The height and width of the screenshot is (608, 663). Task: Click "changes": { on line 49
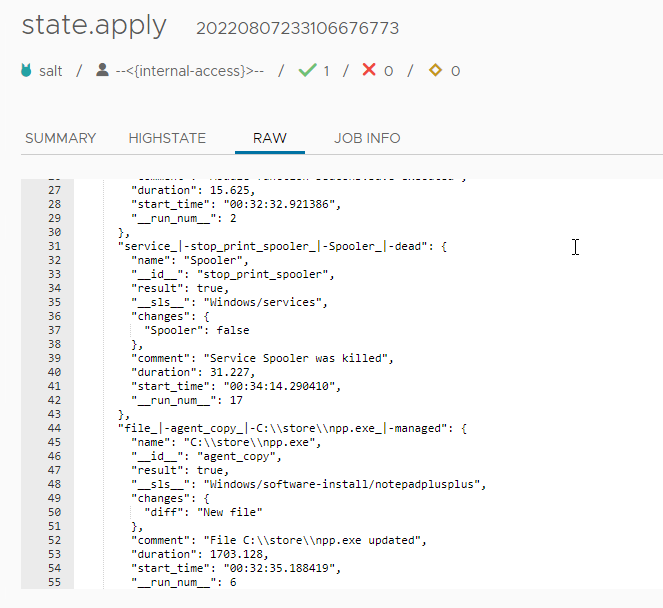click(170, 498)
